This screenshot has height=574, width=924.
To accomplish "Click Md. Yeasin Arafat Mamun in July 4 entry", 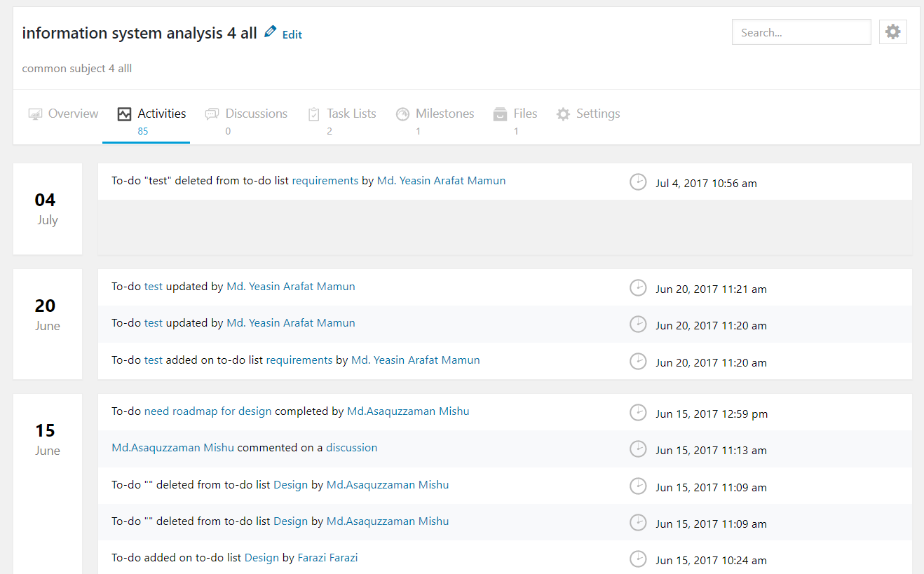I will 442,181.
